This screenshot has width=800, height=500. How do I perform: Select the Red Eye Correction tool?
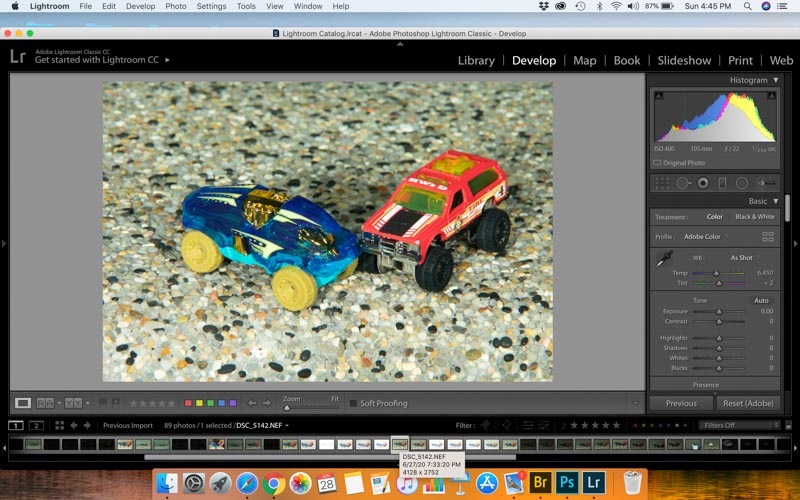tap(703, 183)
